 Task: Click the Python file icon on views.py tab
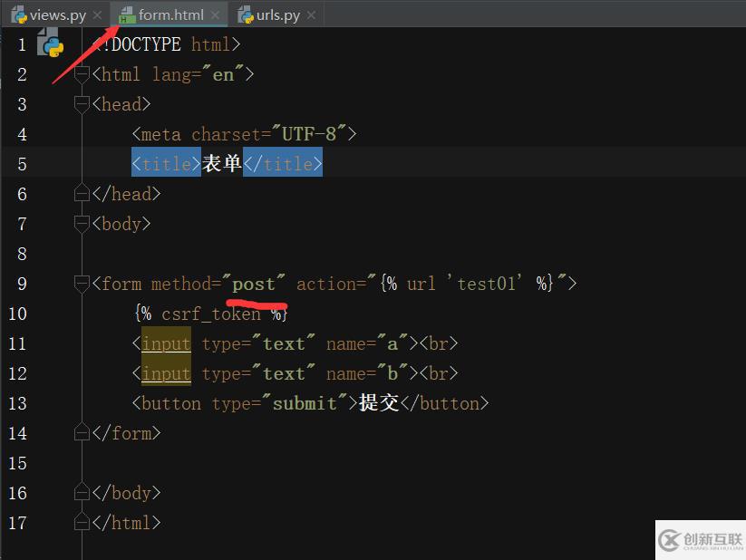19,15
